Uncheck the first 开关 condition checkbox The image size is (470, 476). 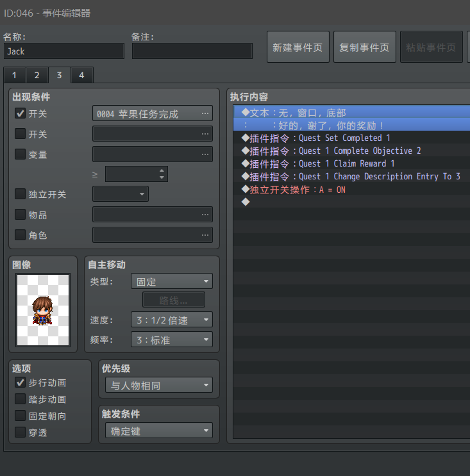[21, 113]
